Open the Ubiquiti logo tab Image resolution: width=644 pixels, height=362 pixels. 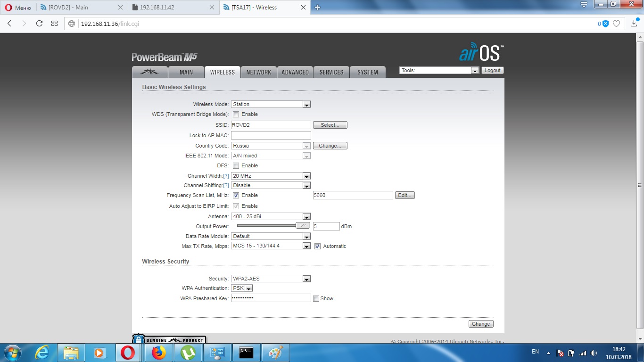(x=150, y=72)
